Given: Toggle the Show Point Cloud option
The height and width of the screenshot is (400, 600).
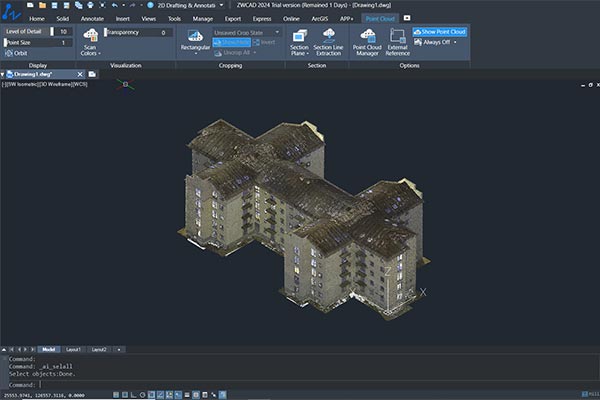Looking at the screenshot, I should point(439,32).
